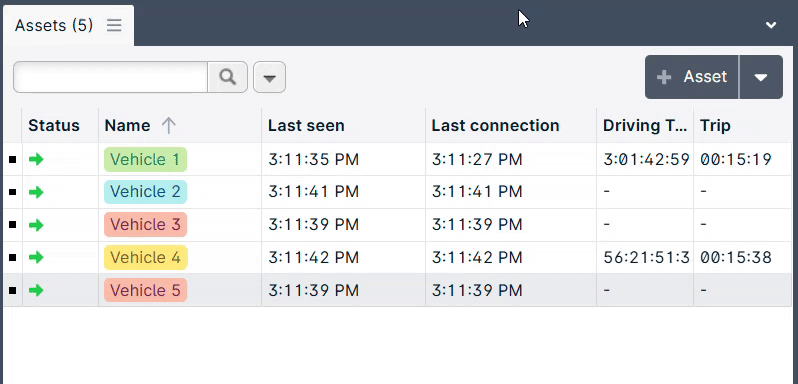
Task: Click Vehicle 1 green status arrow
Action: point(36,160)
